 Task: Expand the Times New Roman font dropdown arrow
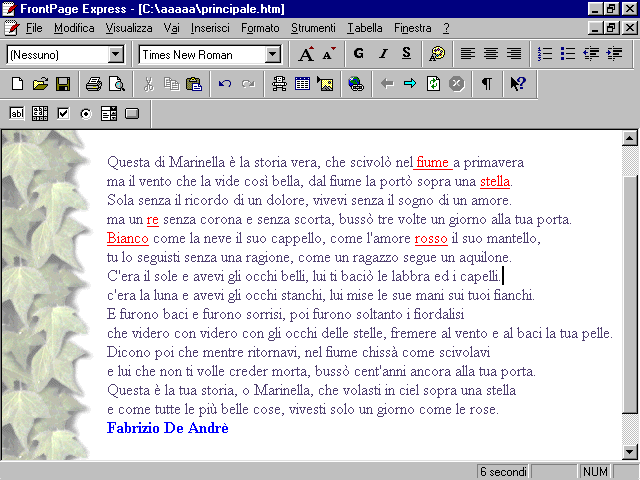coord(272,54)
